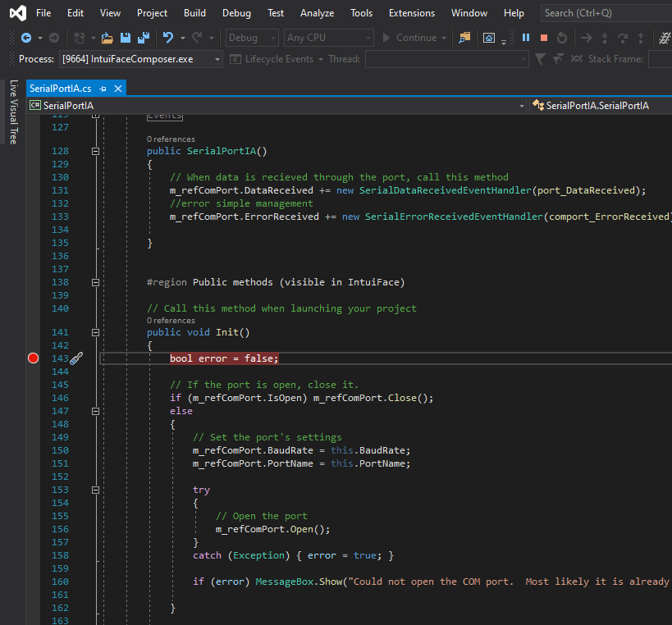
Task: Click the '0 references' link above Init()
Action: tap(171, 321)
